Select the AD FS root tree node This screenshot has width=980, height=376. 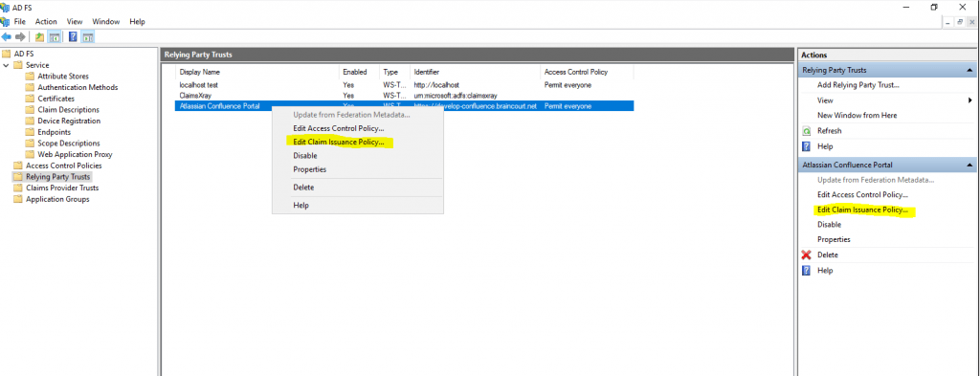pos(24,54)
